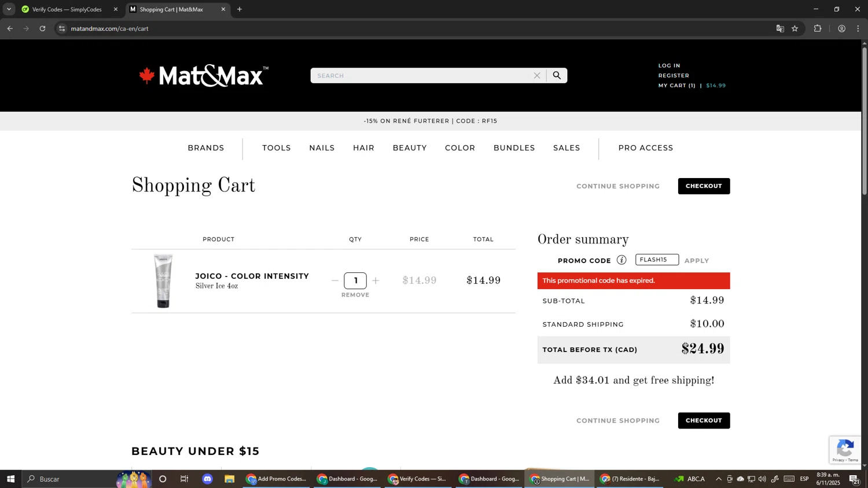Open MY CART (1) link
The height and width of the screenshot is (488, 868).
click(676, 86)
